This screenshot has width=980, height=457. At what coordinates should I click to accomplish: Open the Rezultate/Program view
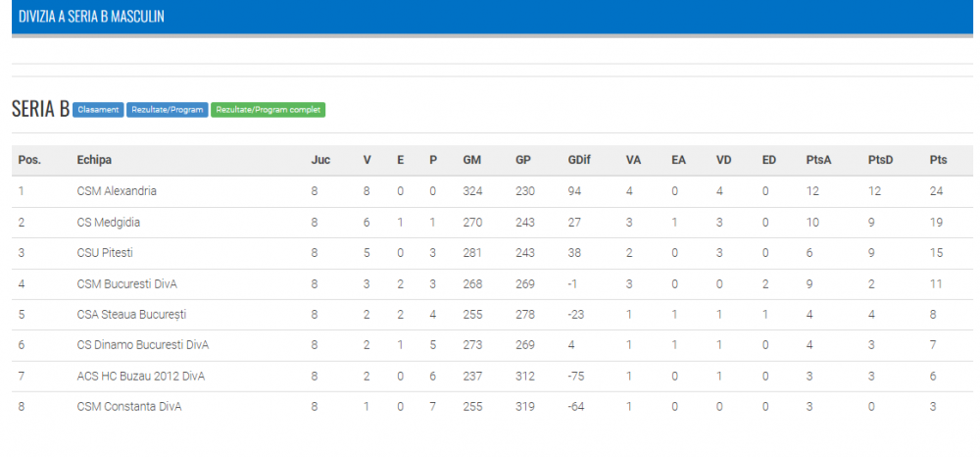point(167,110)
